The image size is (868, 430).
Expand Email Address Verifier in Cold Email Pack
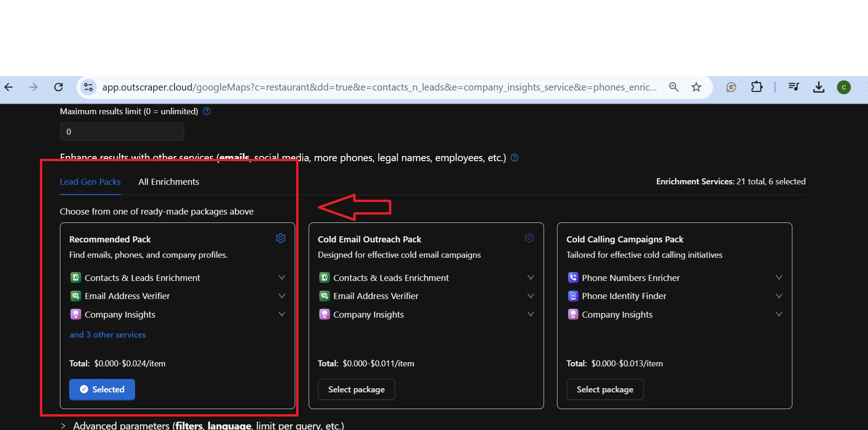click(x=530, y=296)
